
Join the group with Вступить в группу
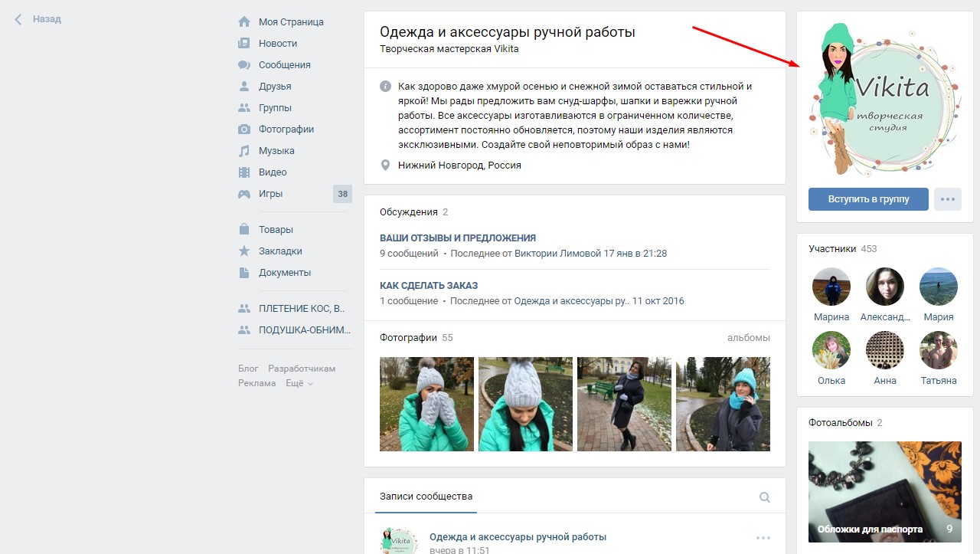(x=868, y=199)
